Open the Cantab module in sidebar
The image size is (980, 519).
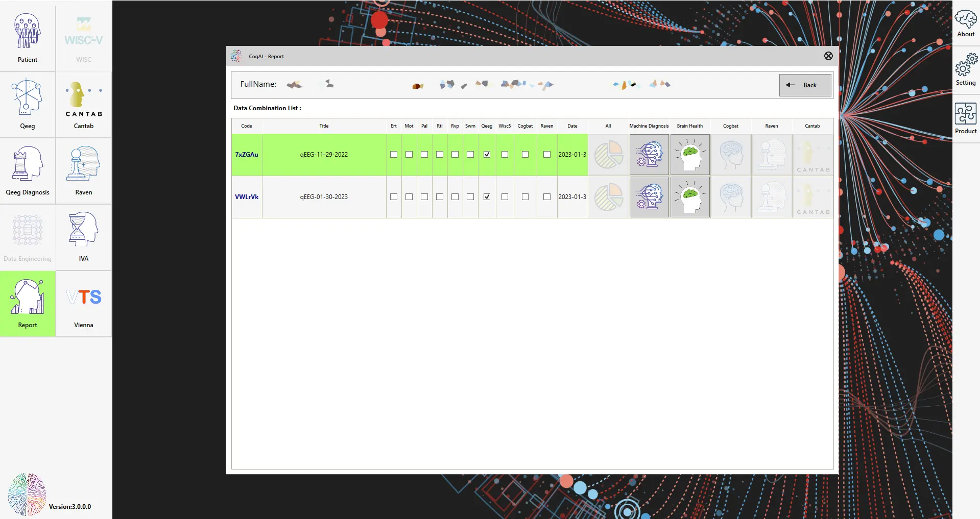point(84,104)
